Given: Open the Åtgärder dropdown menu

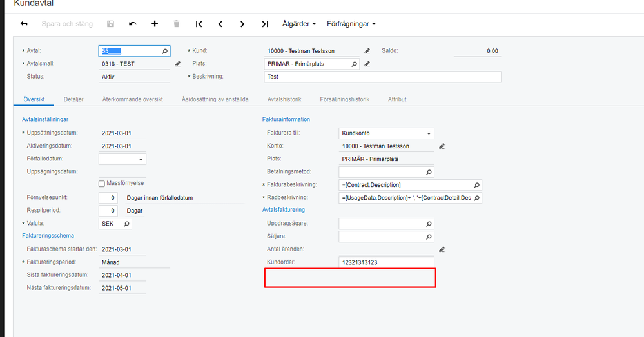Looking at the screenshot, I should 299,24.
